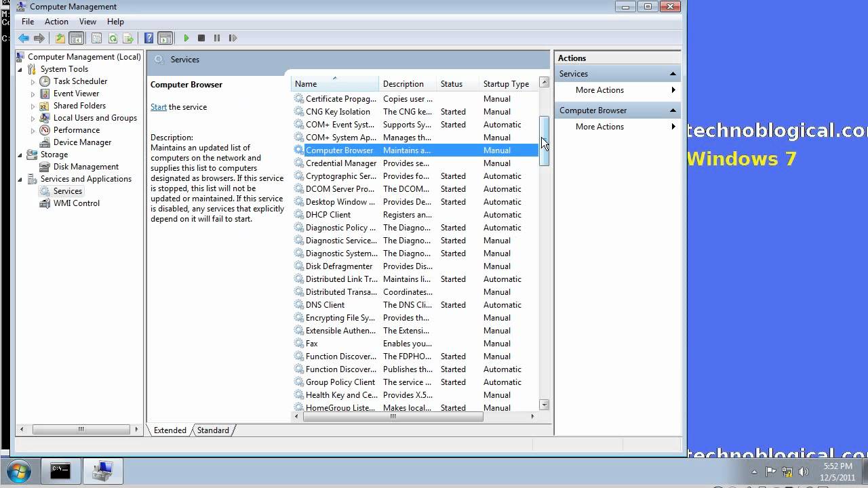
Task: Click the services list horizontal scrollbar thumb
Action: tap(393, 416)
